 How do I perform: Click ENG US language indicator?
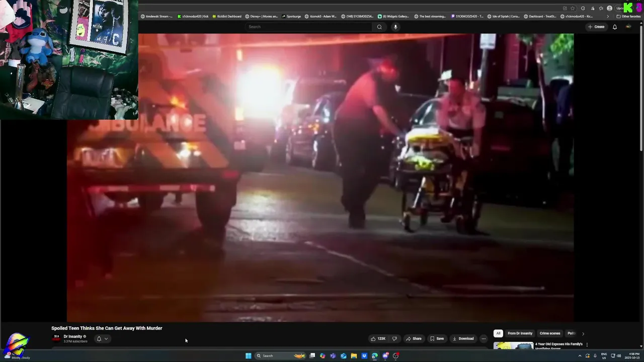point(604,356)
